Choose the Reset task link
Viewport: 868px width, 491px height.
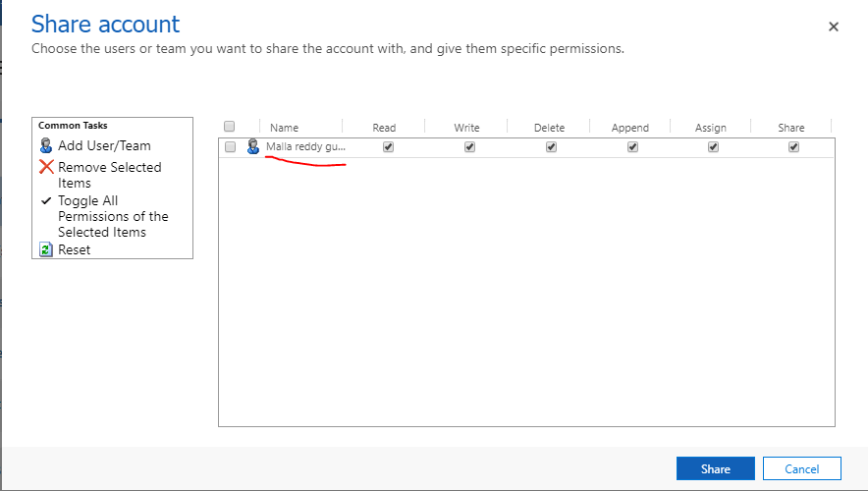pyautogui.click(x=74, y=249)
